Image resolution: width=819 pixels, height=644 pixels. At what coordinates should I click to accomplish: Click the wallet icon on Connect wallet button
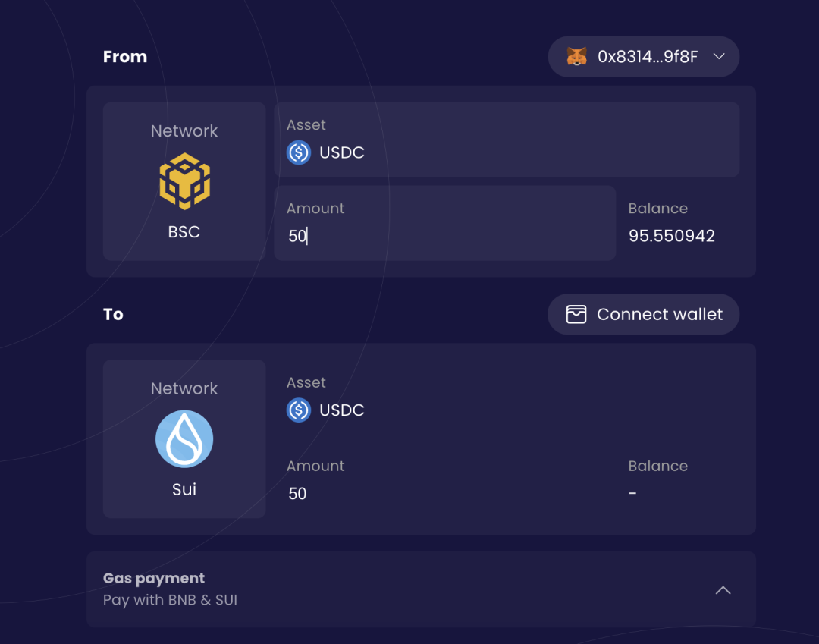pos(575,314)
